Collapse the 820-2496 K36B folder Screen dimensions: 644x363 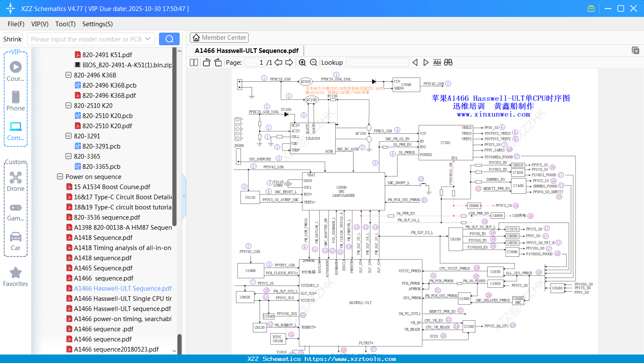(x=69, y=75)
